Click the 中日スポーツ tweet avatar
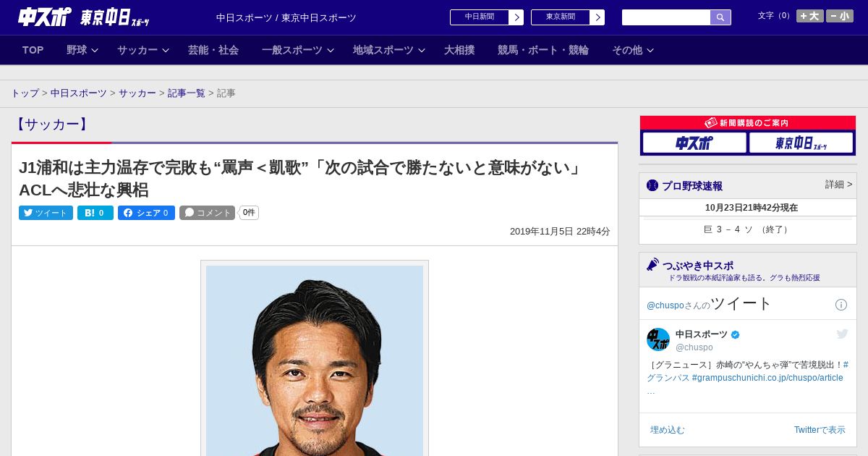 click(658, 339)
